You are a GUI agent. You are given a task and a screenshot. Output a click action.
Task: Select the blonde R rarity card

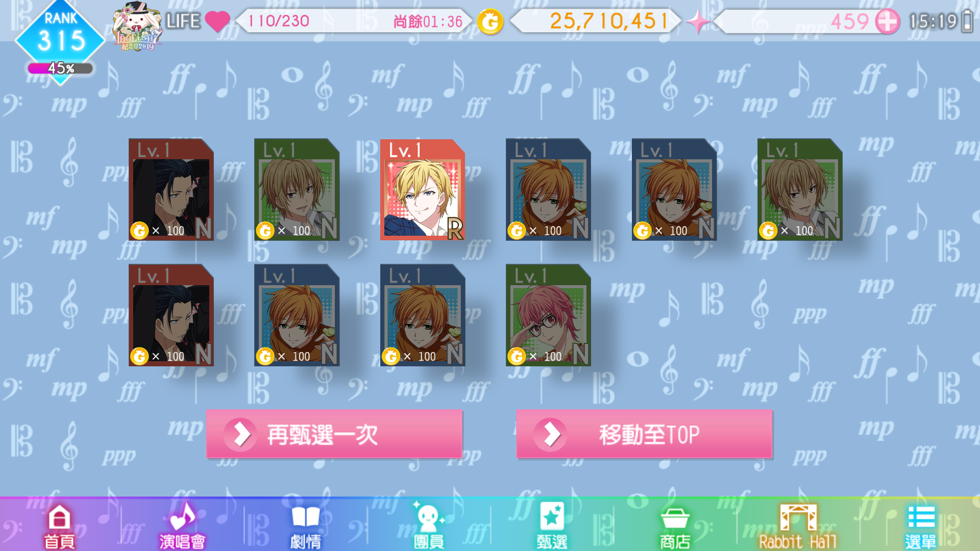(423, 189)
